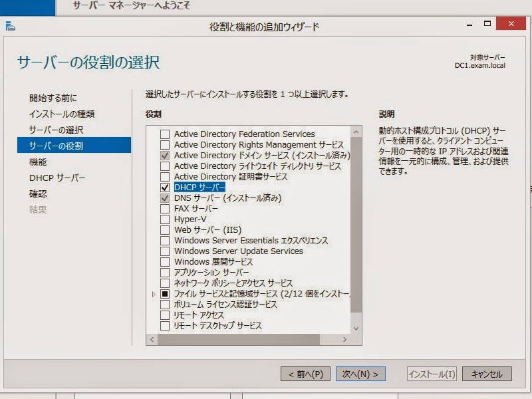Go to 機能 wizard step
Image resolution: width=532 pixels, height=399 pixels.
(38, 162)
